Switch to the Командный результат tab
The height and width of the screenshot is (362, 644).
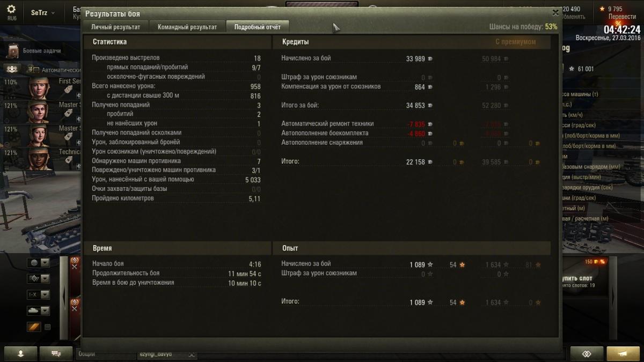pyautogui.click(x=187, y=27)
